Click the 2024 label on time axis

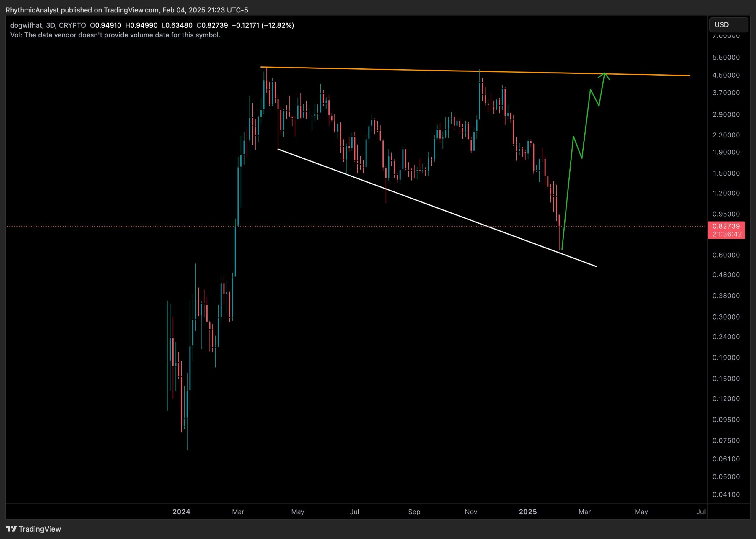pyautogui.click(x=181, y=512)
